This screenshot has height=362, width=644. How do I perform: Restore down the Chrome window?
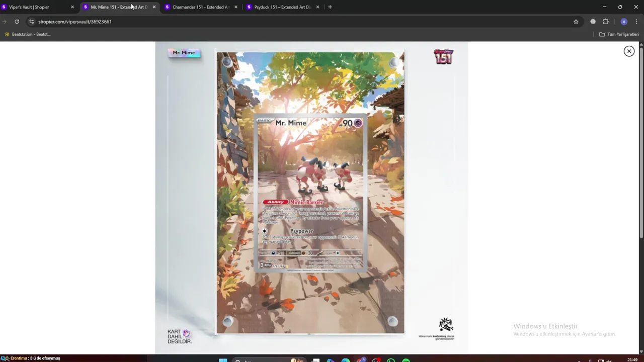click(x=620, y=7)
